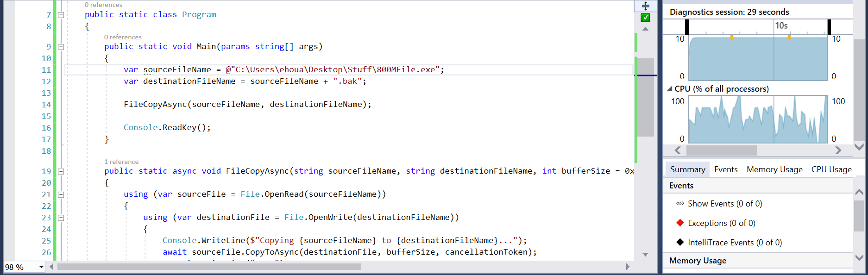Click the horizontal scroll right arrow in editor
The height and width of the screenshot is (275, 868).
click(x=628, y=267)
